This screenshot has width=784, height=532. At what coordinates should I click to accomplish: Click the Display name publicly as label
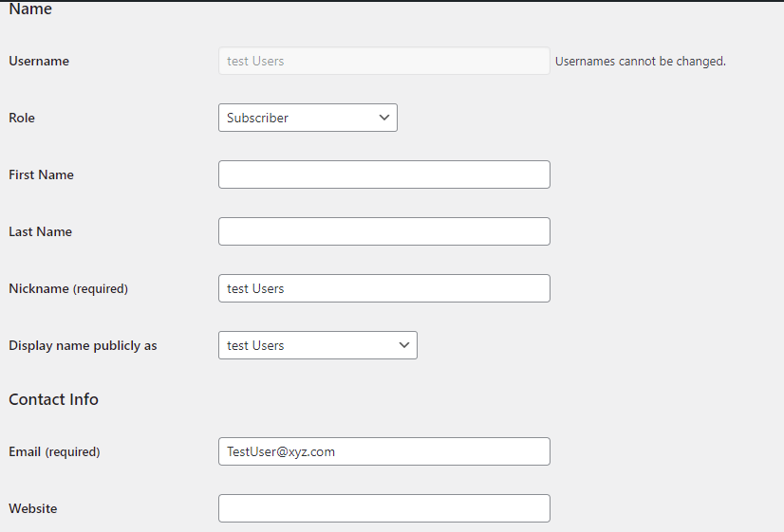pyautogui.click(x=83, y=345)
